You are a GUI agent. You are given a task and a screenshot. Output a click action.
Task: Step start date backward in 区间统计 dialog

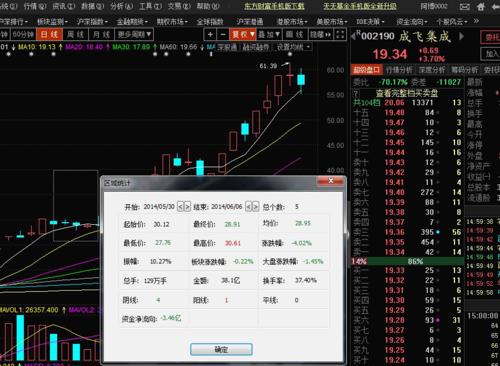pyautogui.click(x=180, y=207)
